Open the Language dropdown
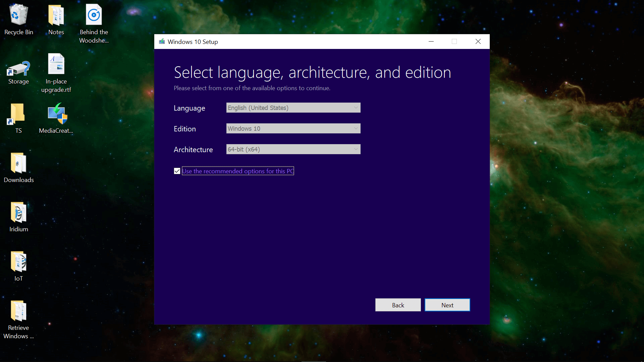Screen dimensions: 644x362 coord(293,108)
